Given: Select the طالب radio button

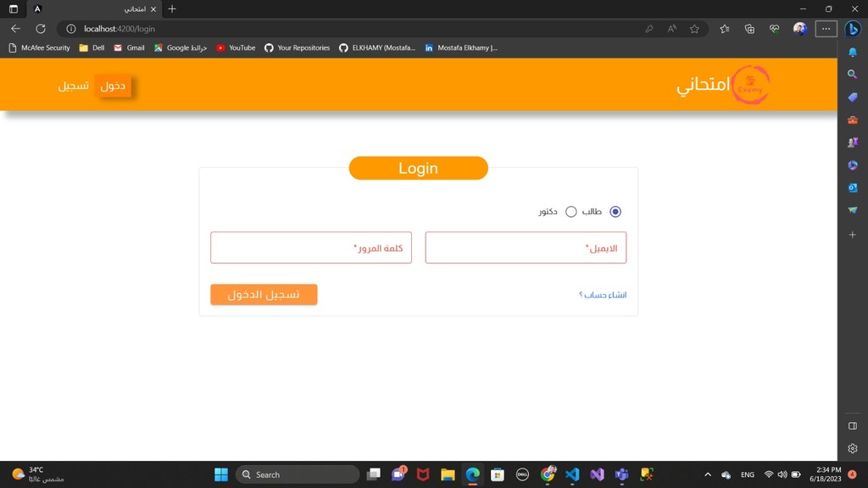Looking at the screenshot, I should click(615, 211).
